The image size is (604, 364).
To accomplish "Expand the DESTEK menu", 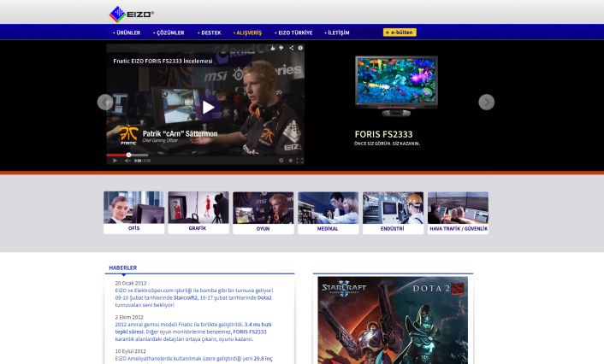I will click(210, 32).
